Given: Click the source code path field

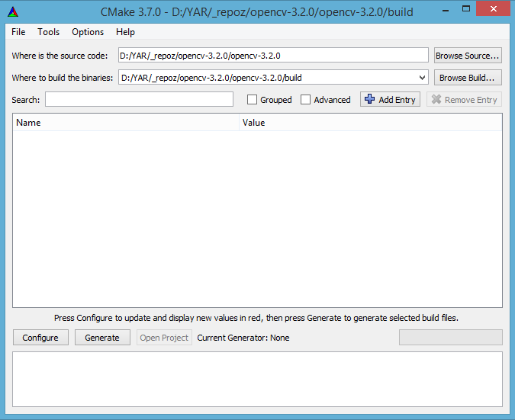Looking at the screenshot, I should click(273, 55).
